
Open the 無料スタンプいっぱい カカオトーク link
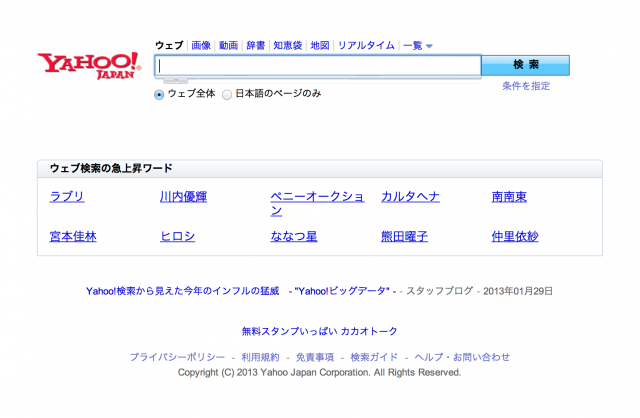(319, 331)
